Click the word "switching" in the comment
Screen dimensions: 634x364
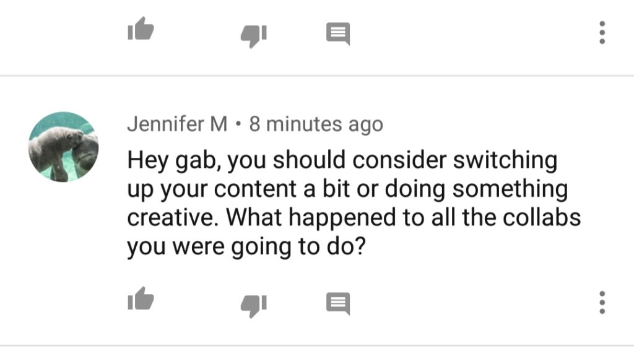pyautogui.click(x=506, y=160)
